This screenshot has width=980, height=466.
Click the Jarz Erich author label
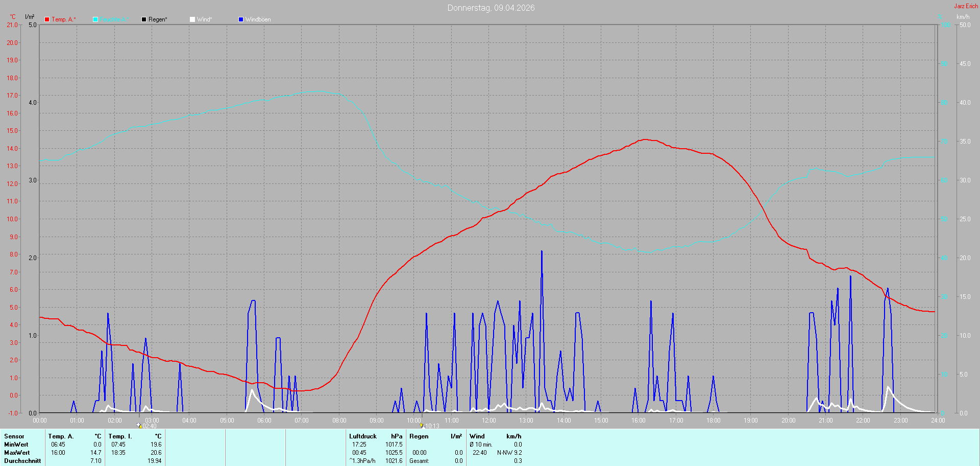[x=966, y=6]
